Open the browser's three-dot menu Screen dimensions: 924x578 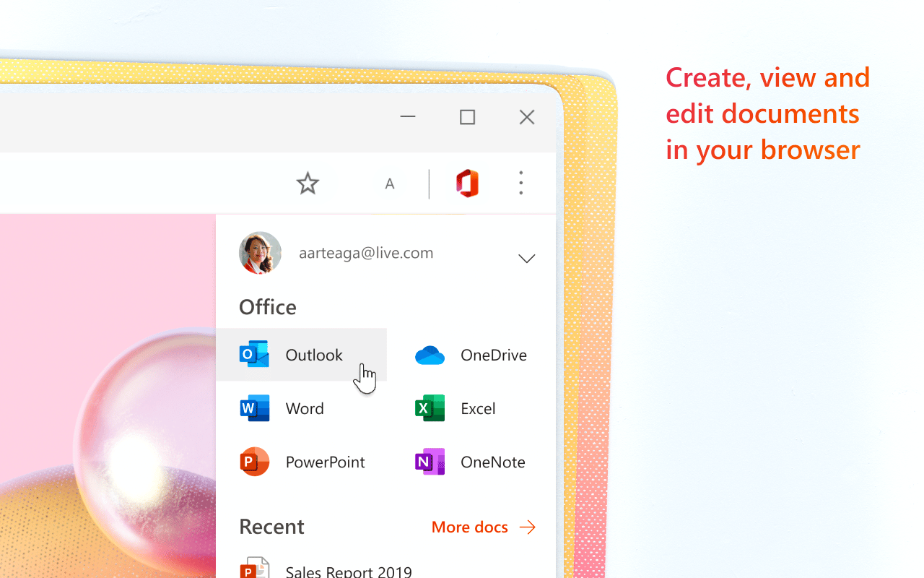[x=520, y=183]
